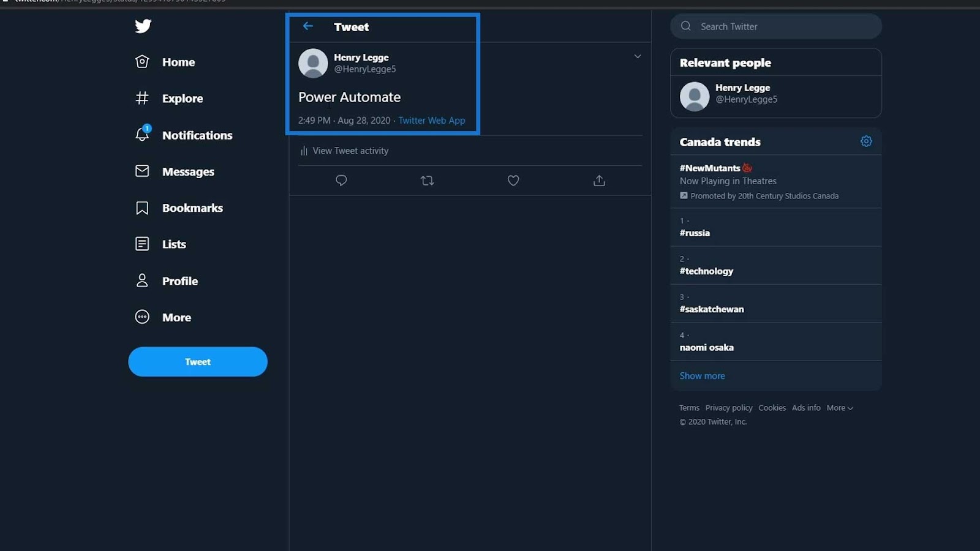Image resolution: width=980 pixels, height=551 pixels.
Task: Go back using the arrow next to Tweet
Action: click(x=308, y=26)
